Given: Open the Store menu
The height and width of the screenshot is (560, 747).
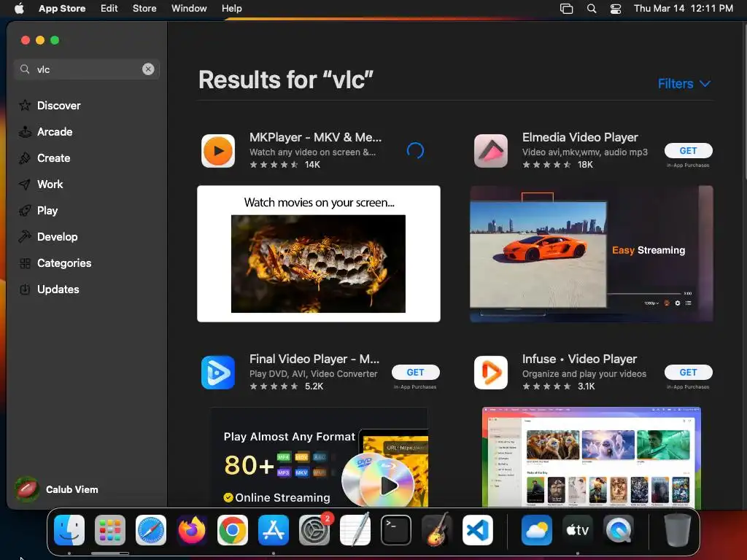Looking at the screenshot, I should point(144,8).
